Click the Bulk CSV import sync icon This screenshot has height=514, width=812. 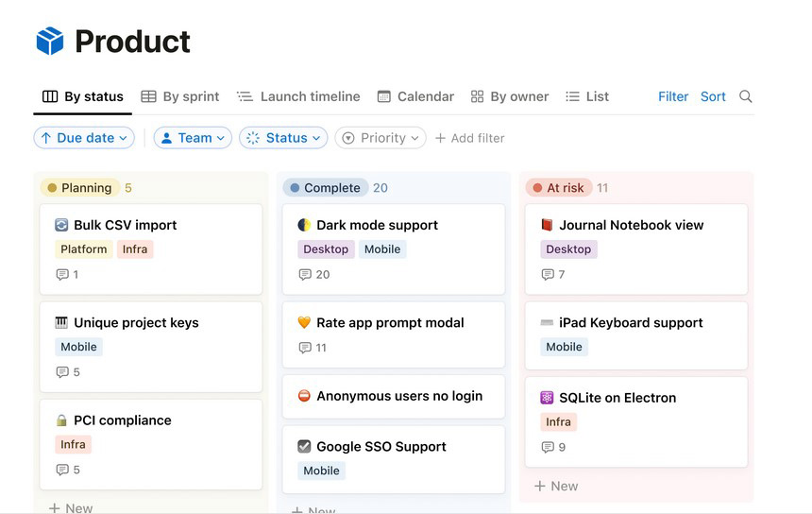click(61, 225)
